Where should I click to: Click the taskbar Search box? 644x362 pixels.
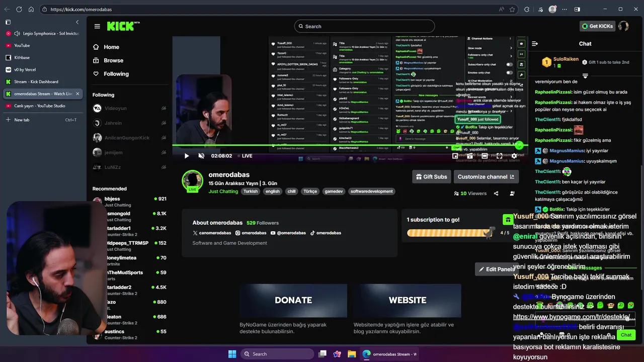pyautogui.click(x=276, y=354)
